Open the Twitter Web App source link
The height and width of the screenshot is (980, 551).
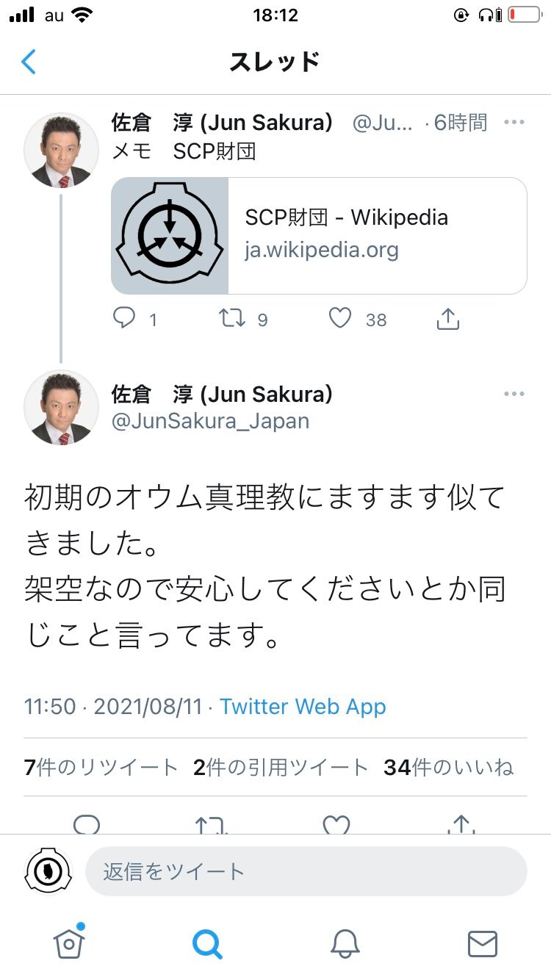tap(303, 707)
